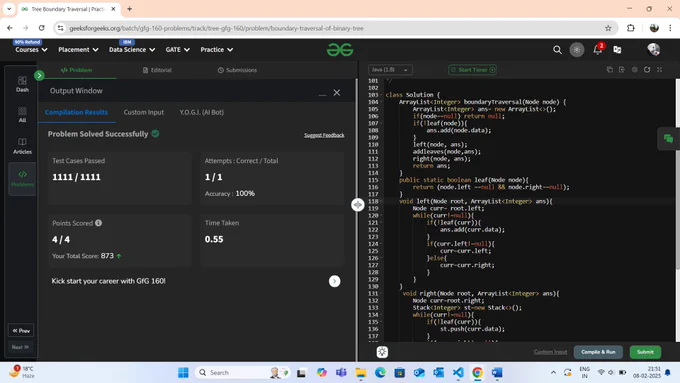Screen dimensions: 680x383
Task: Click the second editor toolbar icon next to copy
Action: click(622, 69)
